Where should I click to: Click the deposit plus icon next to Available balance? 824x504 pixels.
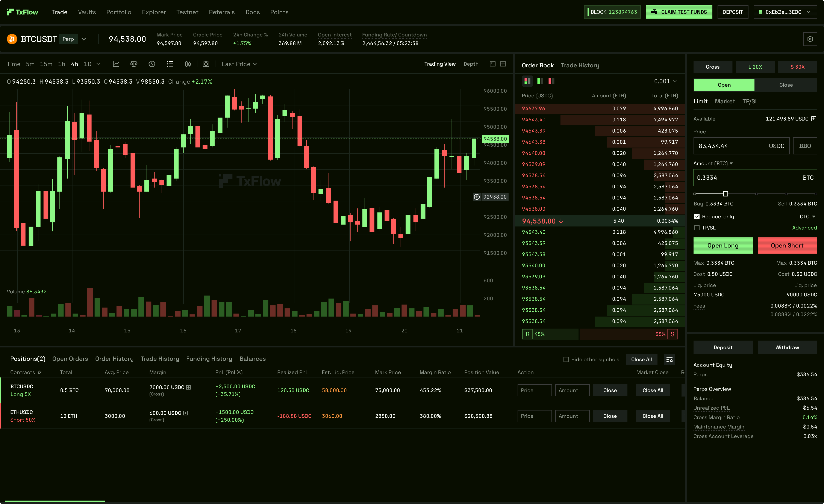point(814,119)
